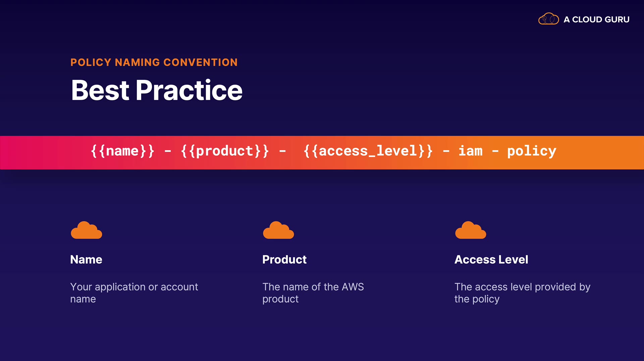Click the word policy in the banner
Viewport: 644px width, 361px height.
pyautogui.click(x=532, y=151)
